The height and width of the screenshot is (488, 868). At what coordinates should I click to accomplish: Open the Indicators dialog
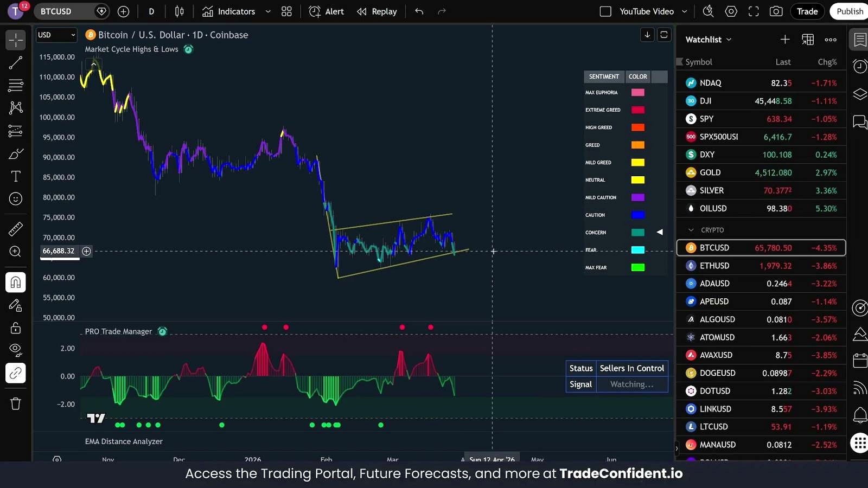[x=228, y=11]
